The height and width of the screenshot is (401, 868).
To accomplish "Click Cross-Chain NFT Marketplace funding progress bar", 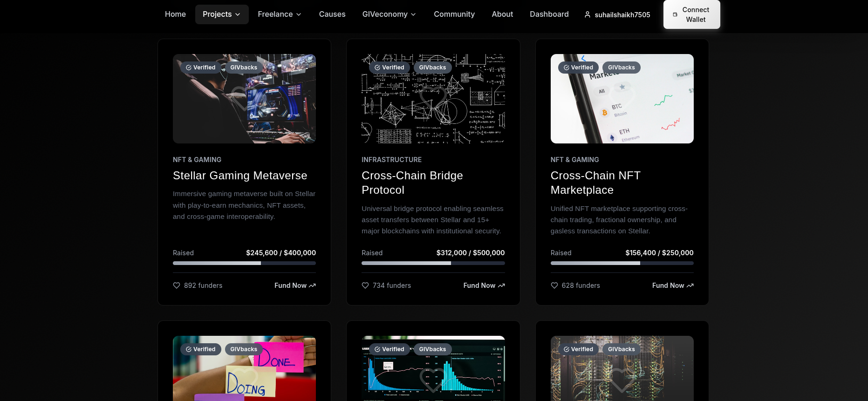I will 622,263.
